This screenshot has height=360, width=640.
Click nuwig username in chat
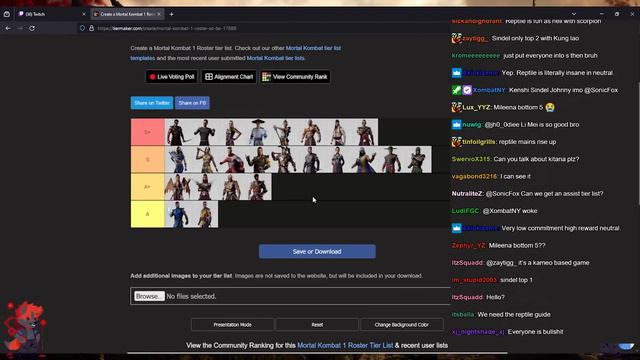[472, 124]
